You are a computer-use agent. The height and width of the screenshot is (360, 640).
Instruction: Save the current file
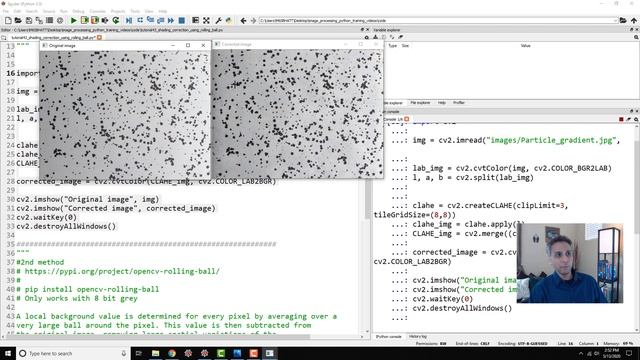(29, 20)
